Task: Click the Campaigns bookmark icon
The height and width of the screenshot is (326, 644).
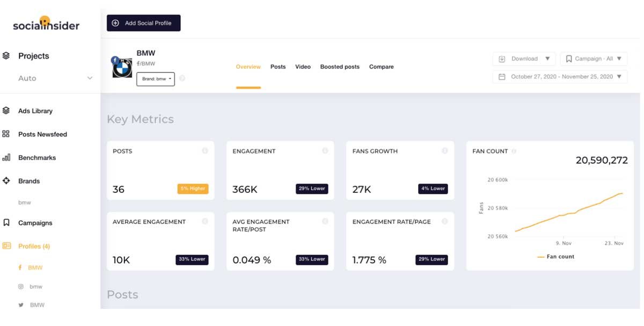Action: 6,222
